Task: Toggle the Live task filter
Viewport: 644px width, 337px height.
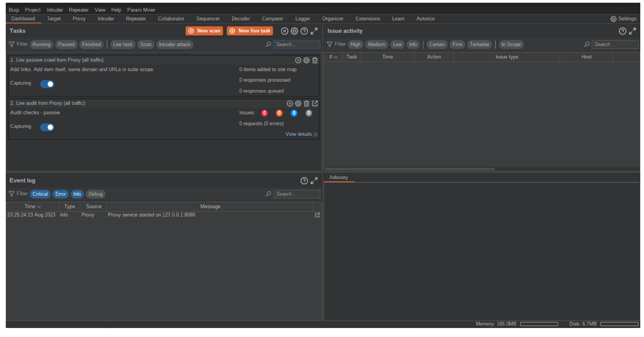Action: (123, 44)
